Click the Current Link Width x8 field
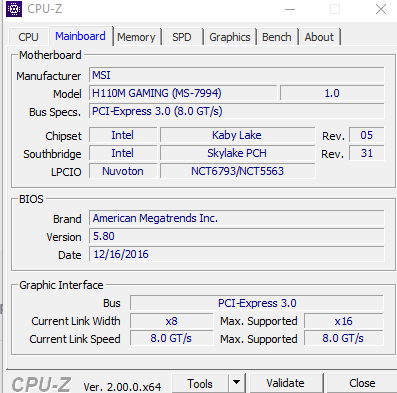This screenshot has width=397, height=393. tap(171, 321)
